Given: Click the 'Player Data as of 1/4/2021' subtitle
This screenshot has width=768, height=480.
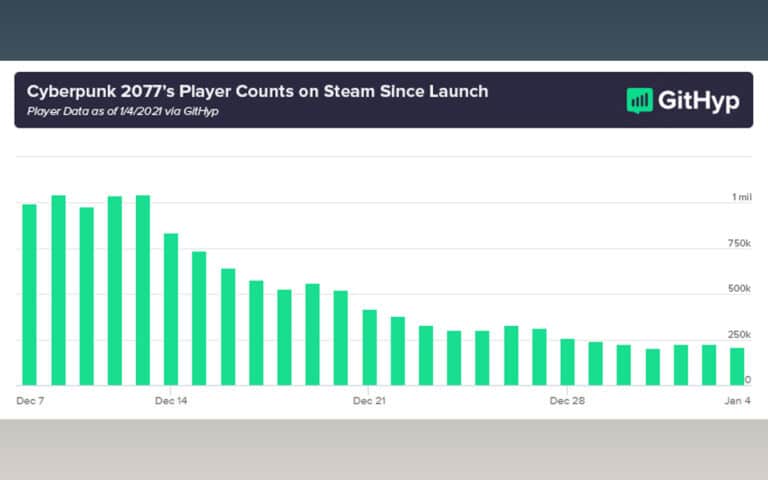Looking at the screenshot, I should pyautogui.click(x=123, y=111).
